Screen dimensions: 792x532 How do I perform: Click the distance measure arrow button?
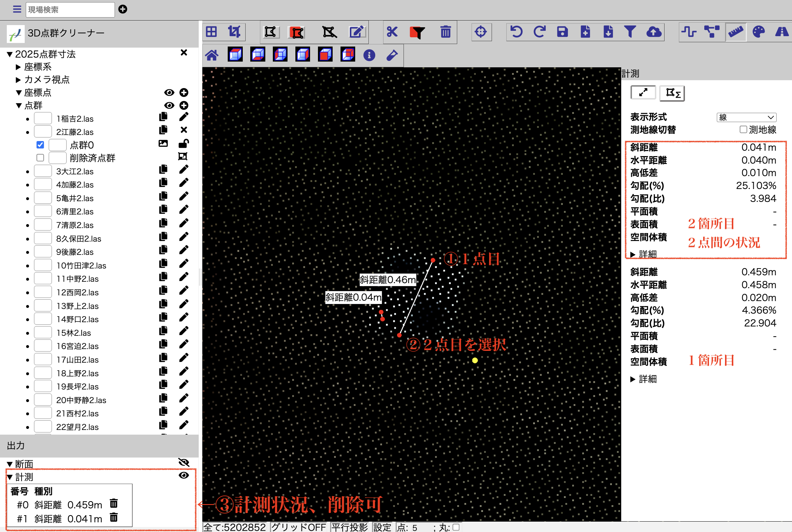click(643, 93)
